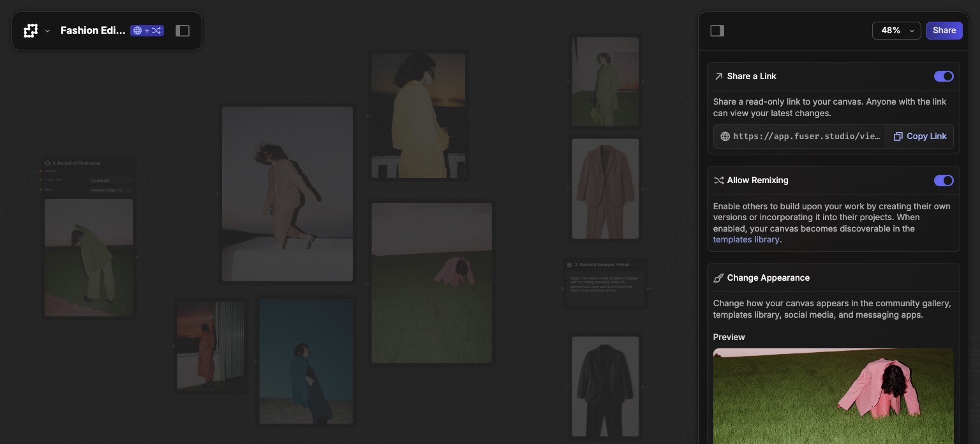
Task: Click the Allow Remixing shuffle icon
Action: [x=718, y=181]
